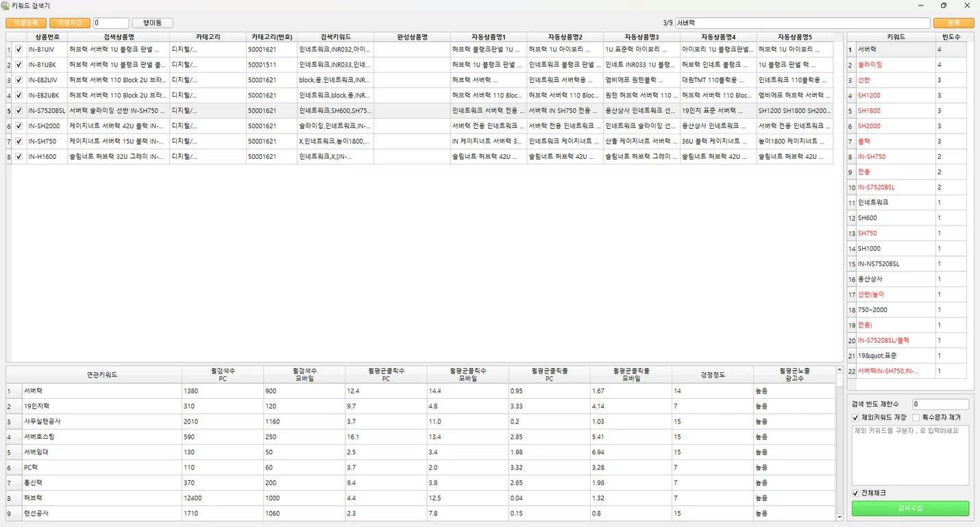980x527 pixels.
Task: Select keyword SH1800 in frequency list
Action: tap(896, 110)
